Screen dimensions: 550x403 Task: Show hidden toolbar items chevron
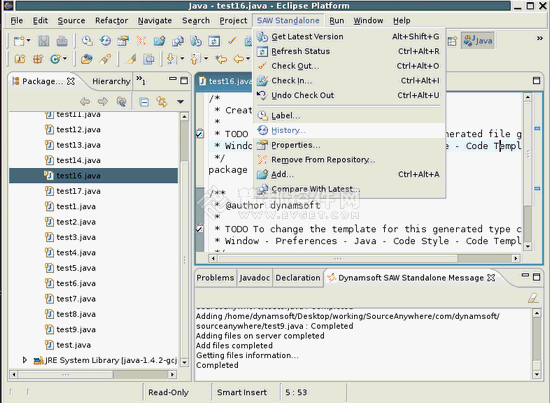tap(539, 38)
